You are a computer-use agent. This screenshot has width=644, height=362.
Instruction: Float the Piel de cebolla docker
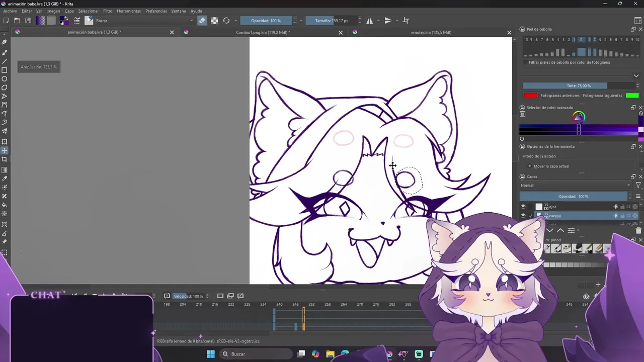click(x=633, y=29)
